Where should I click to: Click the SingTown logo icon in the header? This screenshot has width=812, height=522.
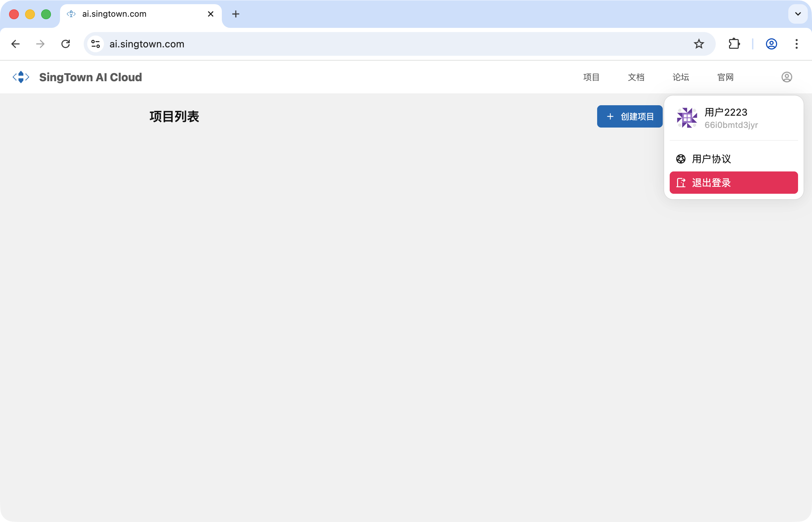click(21, 77)
